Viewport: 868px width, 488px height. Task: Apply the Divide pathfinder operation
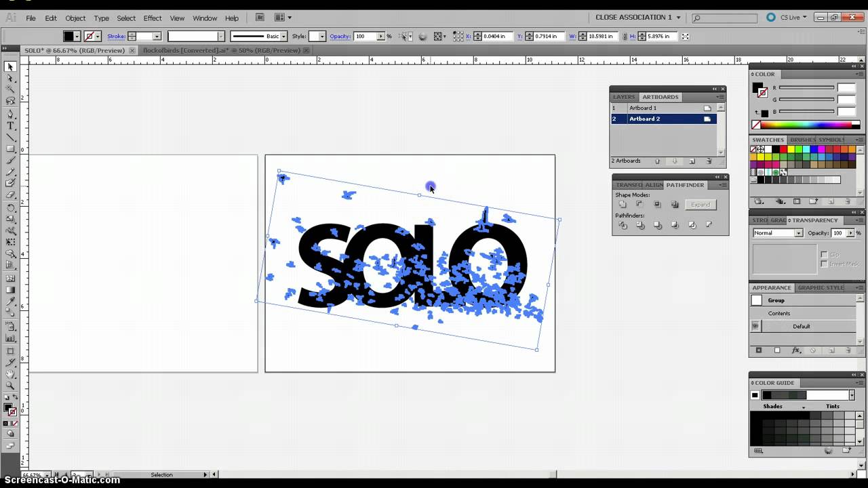click(x=623, y=224)
